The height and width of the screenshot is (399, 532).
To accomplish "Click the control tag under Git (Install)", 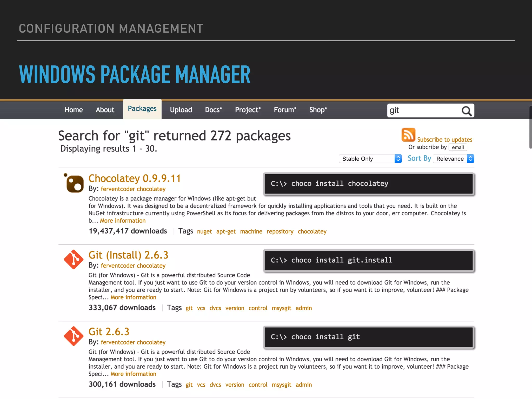I will pyautogui.click(x=258, y=308).
